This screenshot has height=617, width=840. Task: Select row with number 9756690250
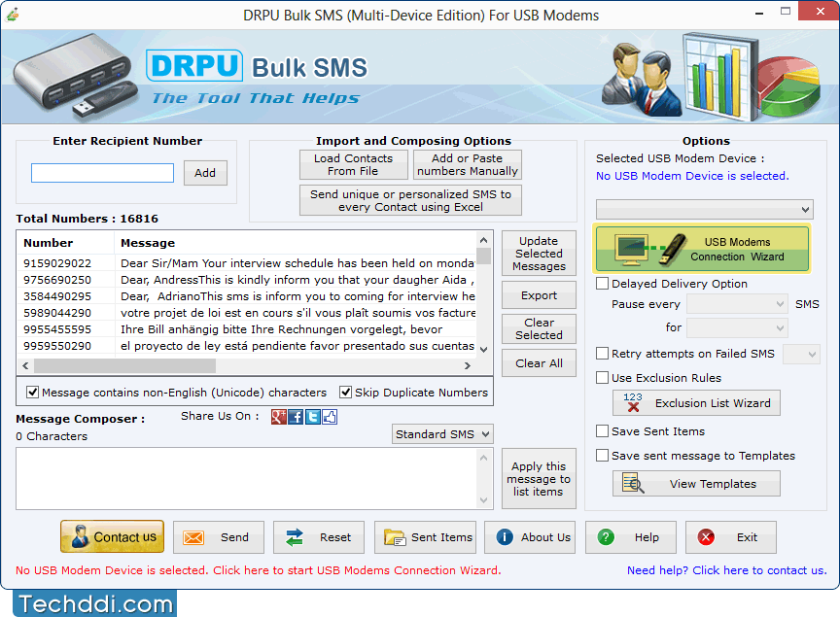click(x=247, y=280)
